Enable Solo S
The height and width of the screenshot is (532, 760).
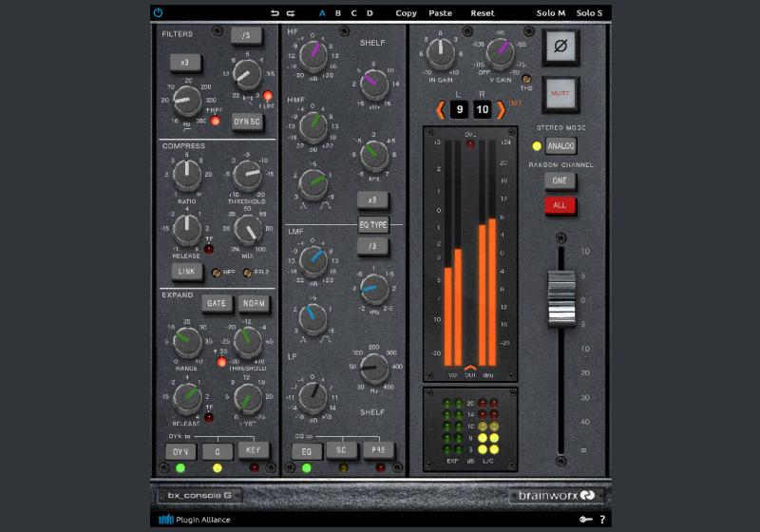tap(589, 13)
